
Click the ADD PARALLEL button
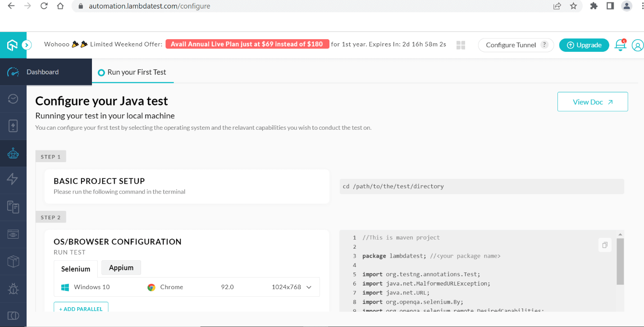81,308
